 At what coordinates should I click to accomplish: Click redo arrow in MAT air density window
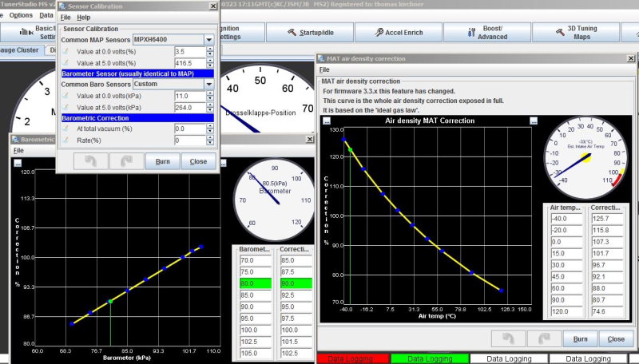546,338
